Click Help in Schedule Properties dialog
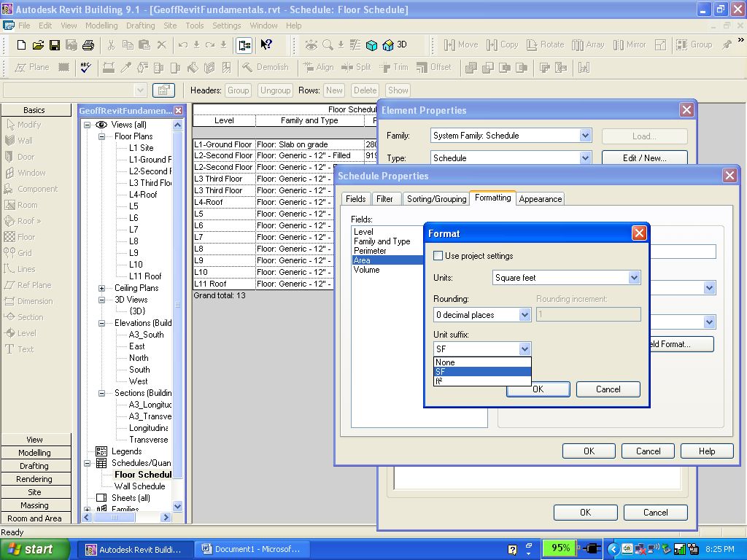The image size is (747, 560). click(706, 451)
